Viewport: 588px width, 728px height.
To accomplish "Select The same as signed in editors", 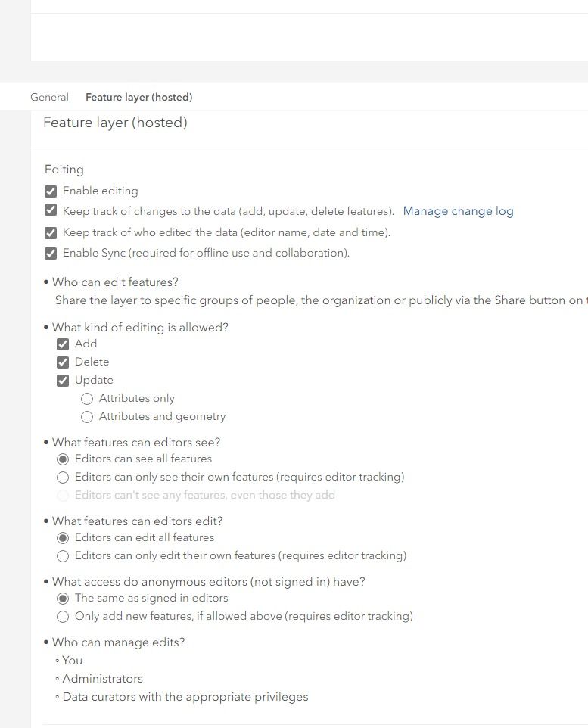I will tap(63, 599).
